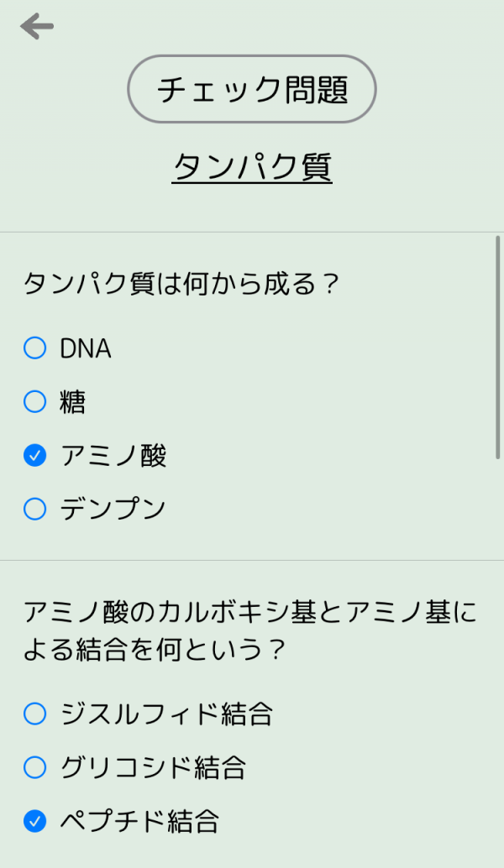Choose the 糖 radio button circle
The height and width of the screenshot is (868, 504).
point(34,402)
